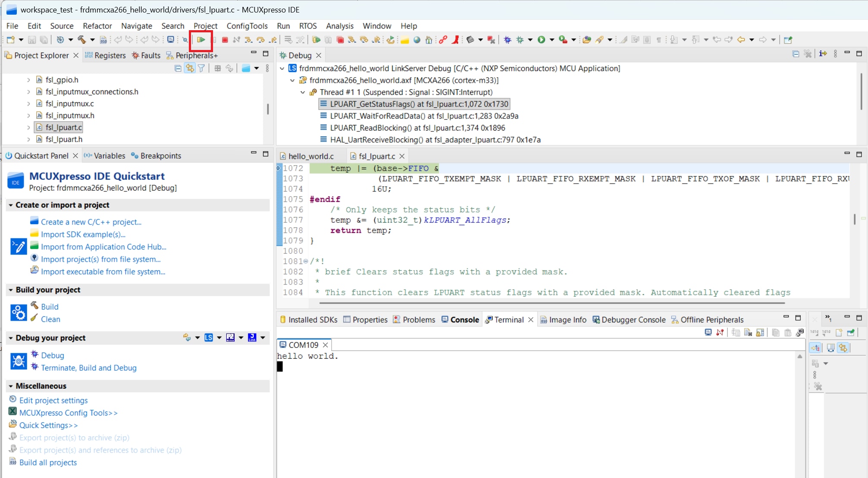This screenshot has width=868, height=478.
Task: Click the Import SDK example(s) link
Action: 83,234
